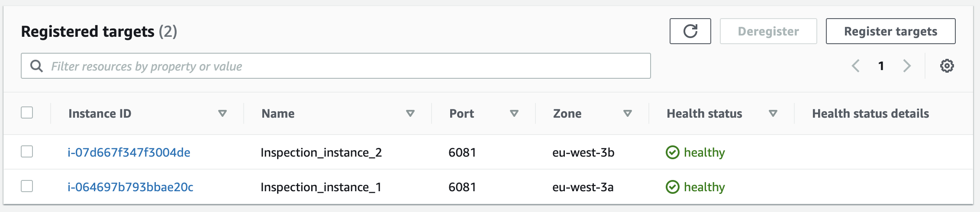Check the box for i-07d667f347f3004de
This screenshot has width=980, height=212.
[x=27, y=151]
